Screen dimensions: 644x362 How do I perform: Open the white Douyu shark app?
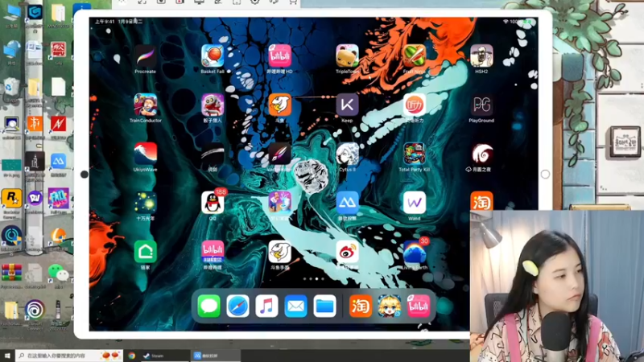[279, 252]
